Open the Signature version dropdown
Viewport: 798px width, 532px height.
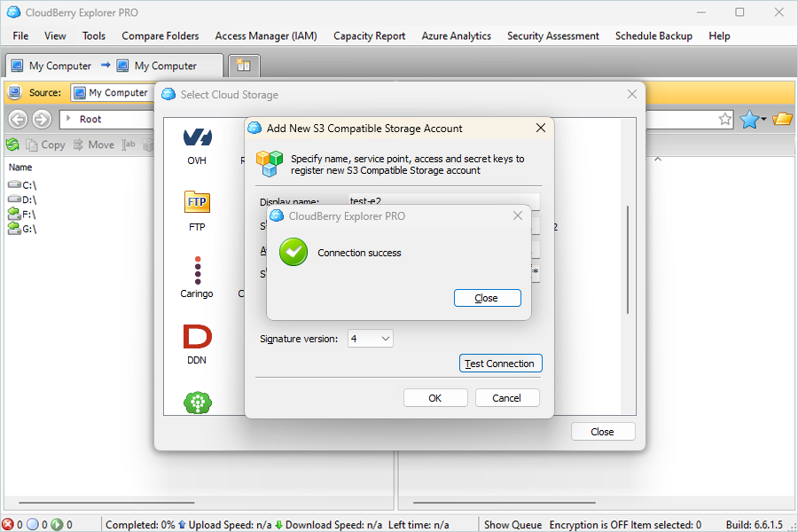tap(370, 339)
